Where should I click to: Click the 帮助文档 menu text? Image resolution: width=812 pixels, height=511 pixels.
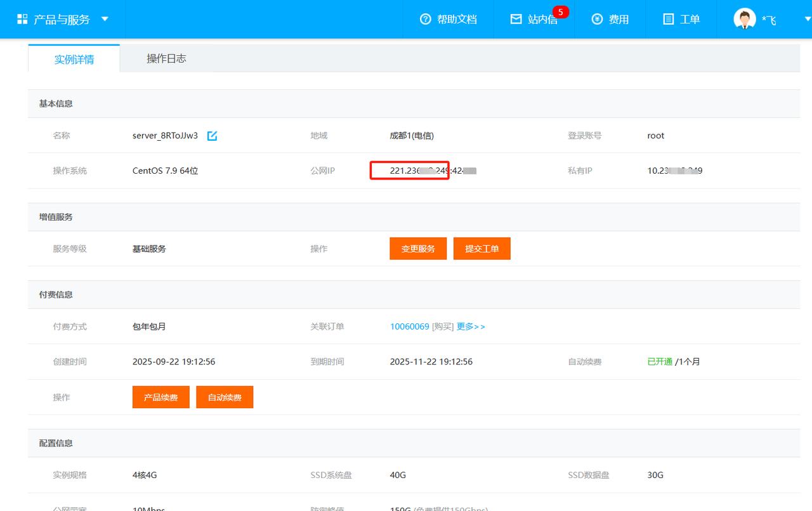457,19
